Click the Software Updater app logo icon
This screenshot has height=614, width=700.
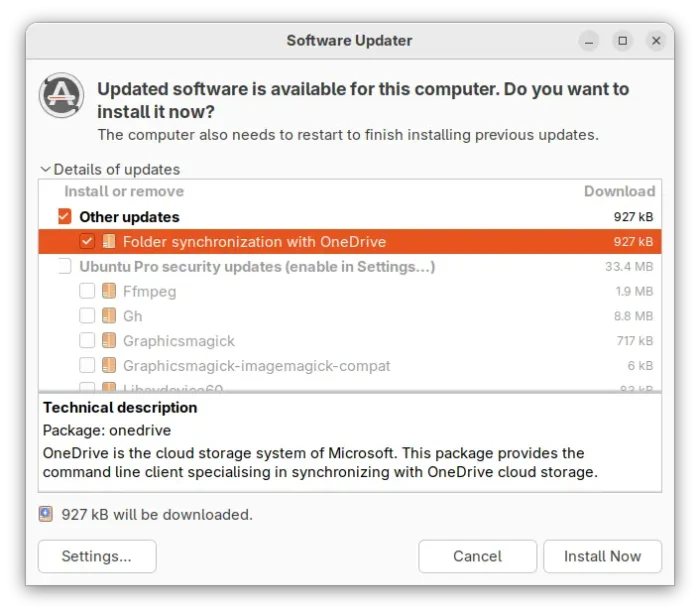point(61,95)
